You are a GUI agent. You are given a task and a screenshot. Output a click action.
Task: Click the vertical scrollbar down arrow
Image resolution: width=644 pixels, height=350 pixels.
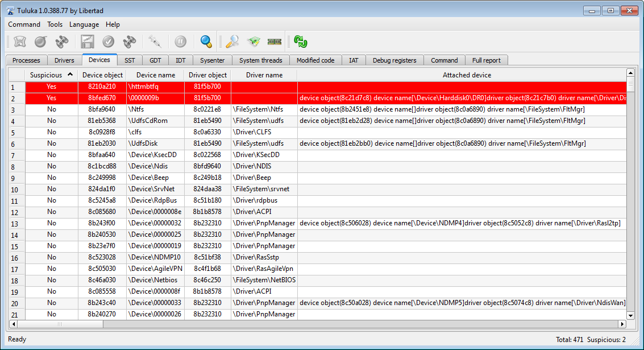point(630,315)
